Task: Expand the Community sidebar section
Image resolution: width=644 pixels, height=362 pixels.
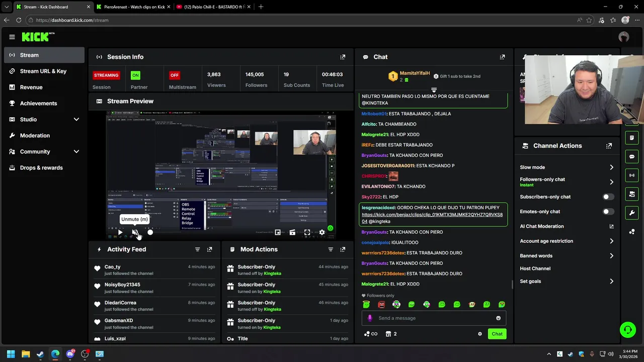Action: pyautogui.click(x=76, y=151)
